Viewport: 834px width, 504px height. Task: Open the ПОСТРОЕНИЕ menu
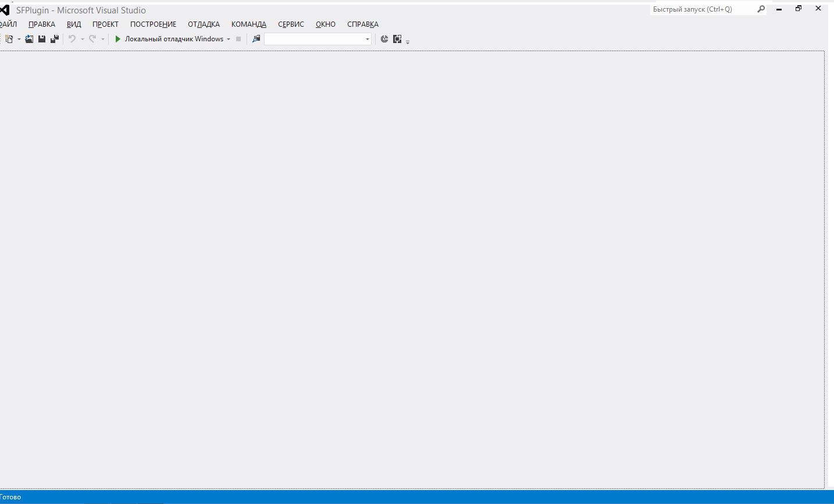pyautogui.click(x=153, y=24)
